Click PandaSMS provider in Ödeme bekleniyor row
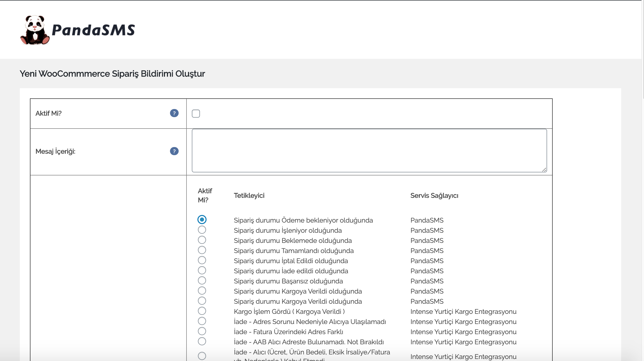The image size is (644, 361). coord(427,220)
